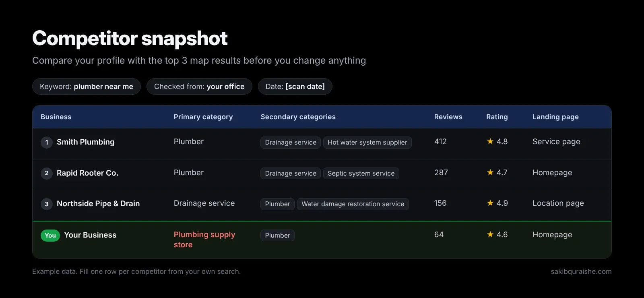Click the star icon next to rating 4.8
Image resolution: width=644 pixels, height=298 pixels.
click(490, 141)
